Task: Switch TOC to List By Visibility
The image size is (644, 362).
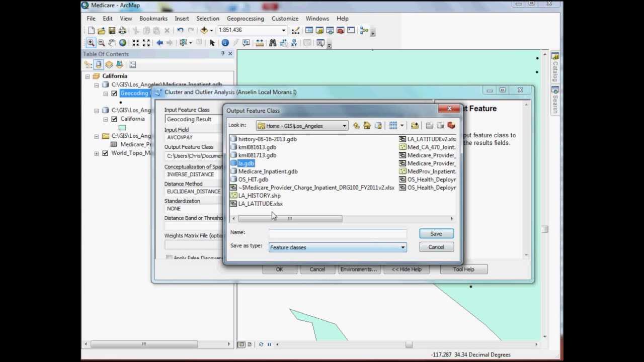Action: (109, 64)
